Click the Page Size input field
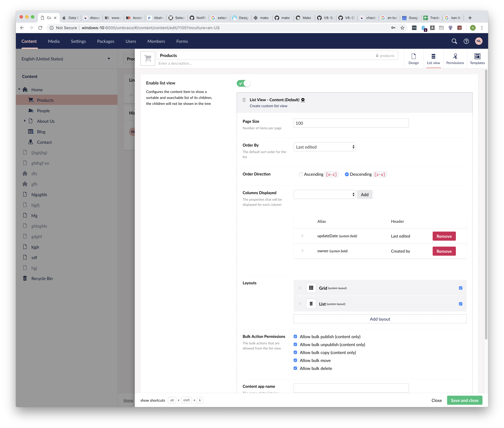Image resolution: width=504 pixels, height=428 pixels. 351,123
